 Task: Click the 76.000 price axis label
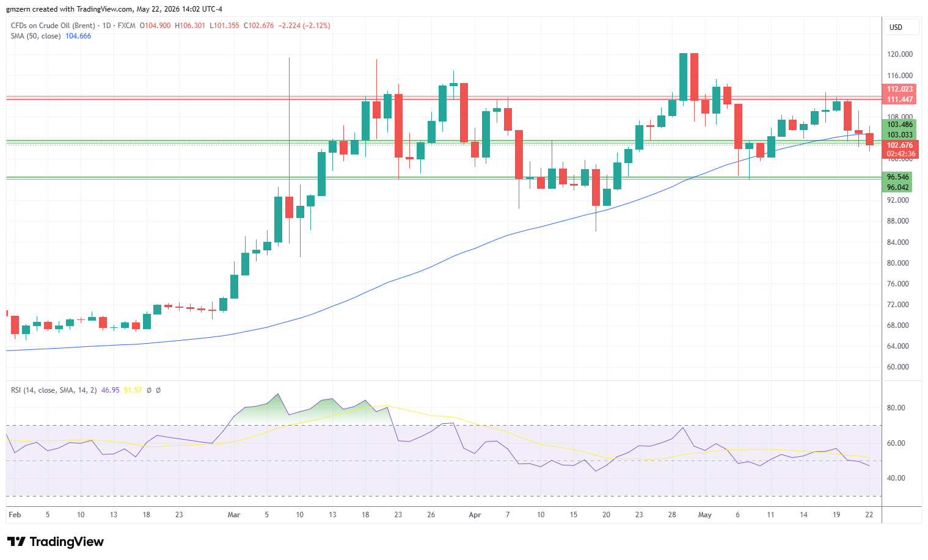pyautogui.click(x=898, y=284)
